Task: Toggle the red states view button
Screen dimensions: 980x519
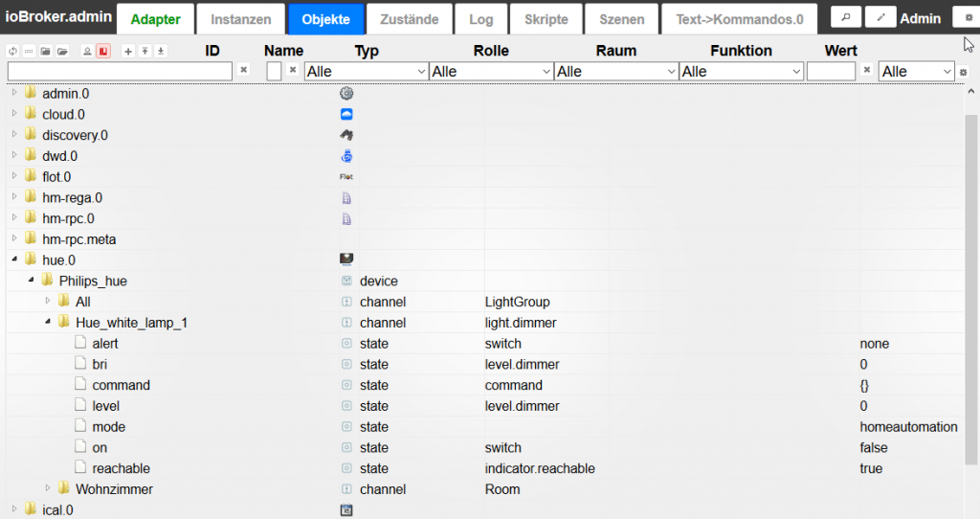Action: pyautogui.click(x=102, y=51)
